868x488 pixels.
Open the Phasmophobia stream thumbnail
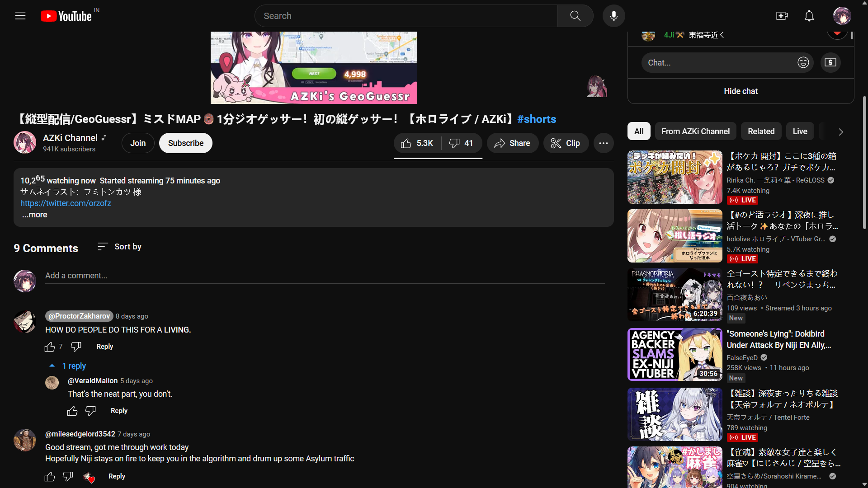(675, 295)
